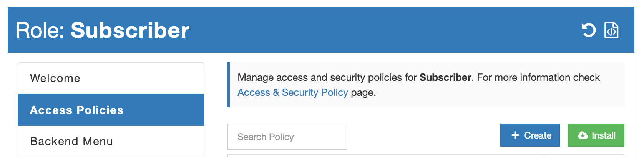
Task: Click the cloud download icon inside Install
Action: (583, 135)
